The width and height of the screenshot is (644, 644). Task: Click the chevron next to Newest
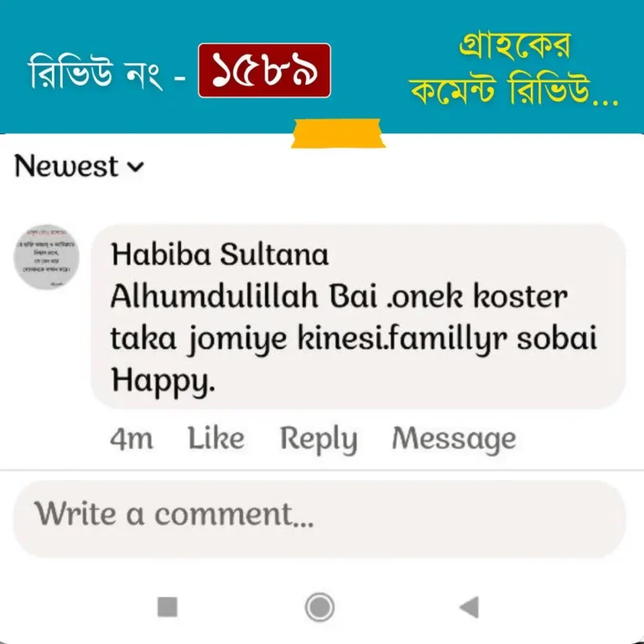click(136, 167)
